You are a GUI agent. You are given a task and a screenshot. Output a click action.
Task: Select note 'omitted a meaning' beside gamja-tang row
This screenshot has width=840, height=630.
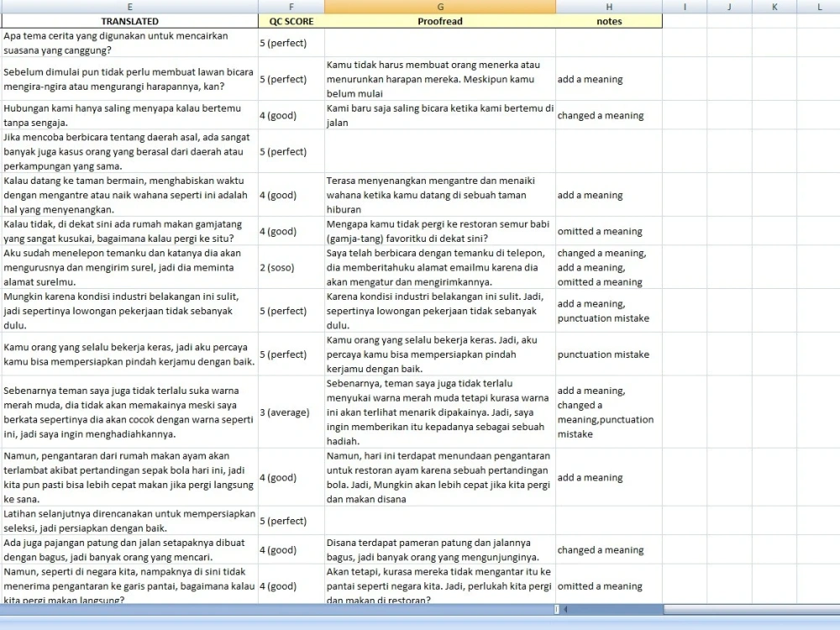click(x=608, y=231)
